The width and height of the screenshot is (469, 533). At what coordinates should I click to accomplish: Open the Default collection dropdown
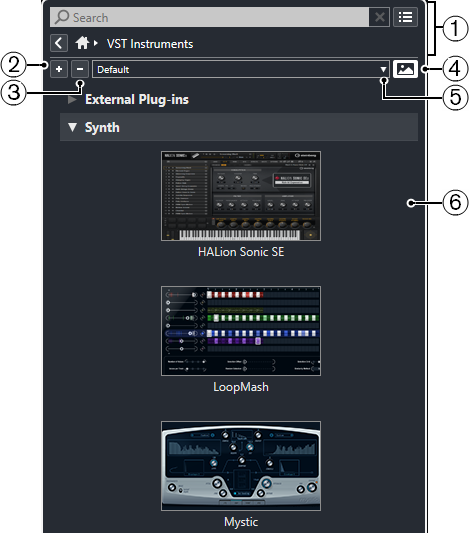coord(241,69)
